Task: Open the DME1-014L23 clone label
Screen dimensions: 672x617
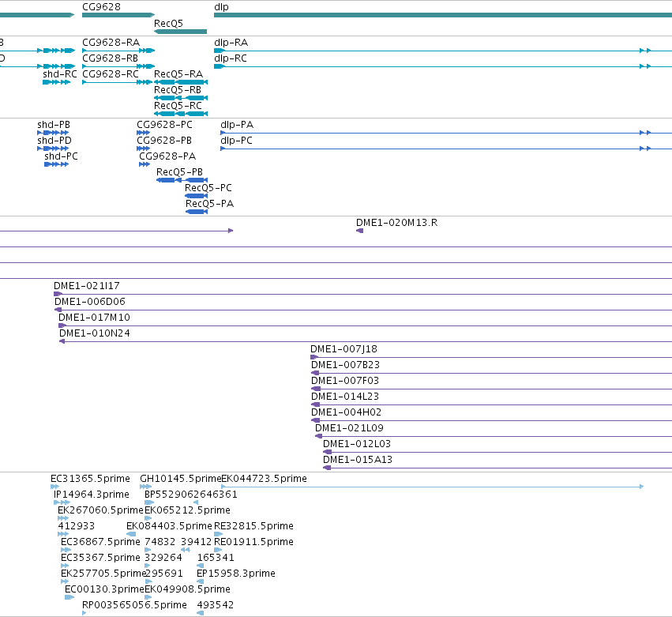Action: click(x=345, y=397)
